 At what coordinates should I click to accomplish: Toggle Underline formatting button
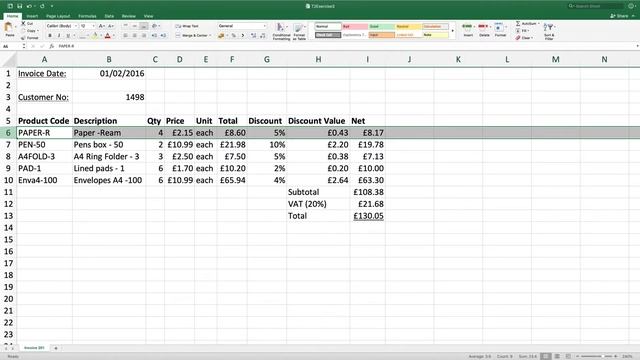coord(68,36)
